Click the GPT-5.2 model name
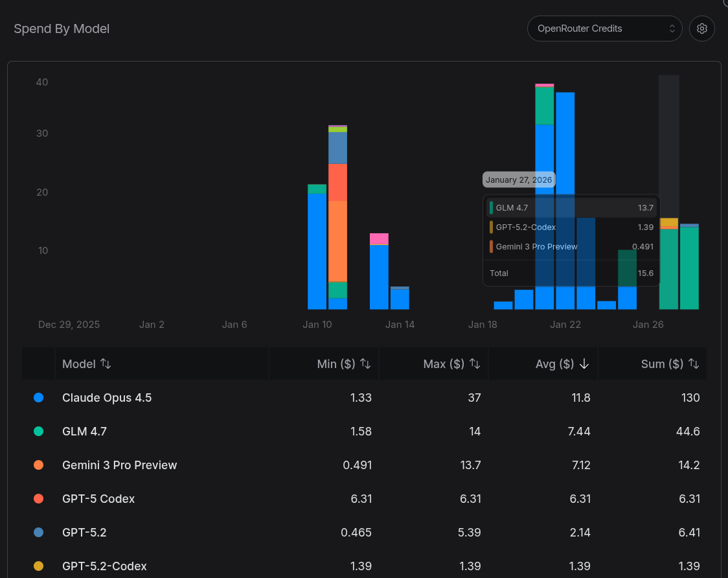Viewport: 728px width, 578px height. [x=84, y=533]
